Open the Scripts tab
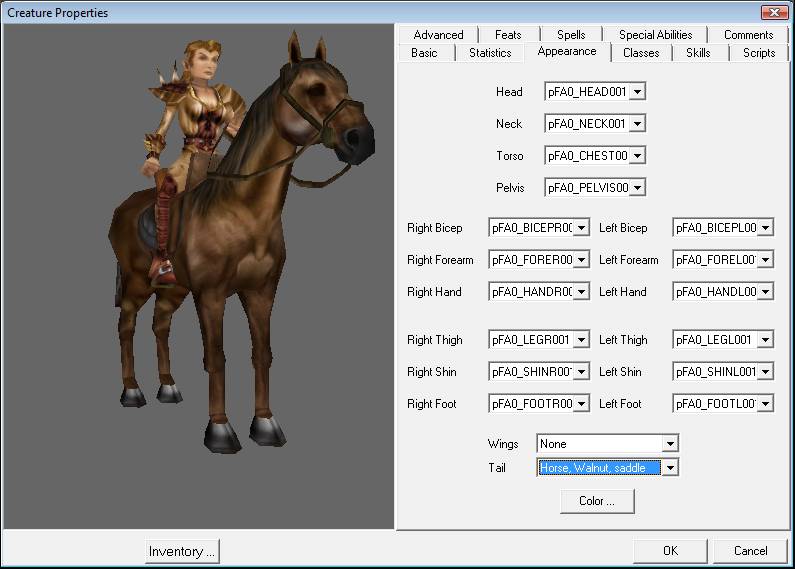Image resolution: width=795 pixels, height=569 pixels. (x=759, y=53)
